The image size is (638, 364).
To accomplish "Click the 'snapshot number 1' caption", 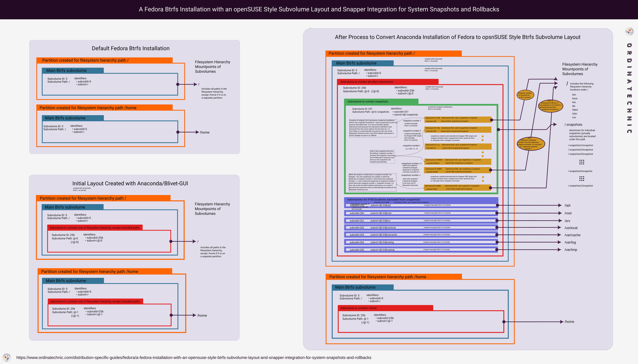I will [x=412, y=120].
